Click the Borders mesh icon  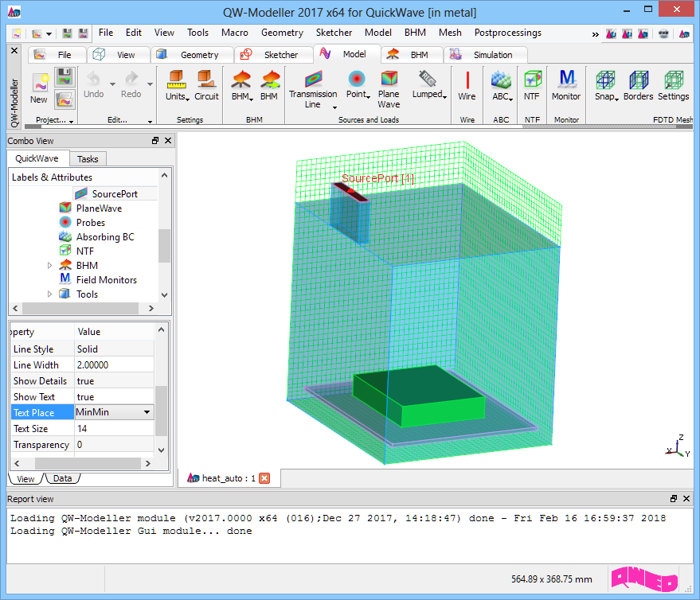coord(638,81)
